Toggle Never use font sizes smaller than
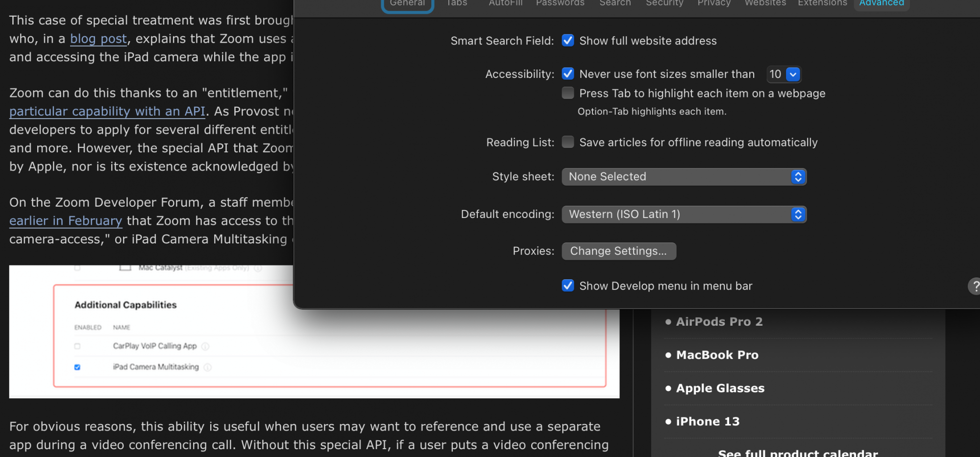Image resolution: width=980 pixels, height=457 pixels. point(568,74)
